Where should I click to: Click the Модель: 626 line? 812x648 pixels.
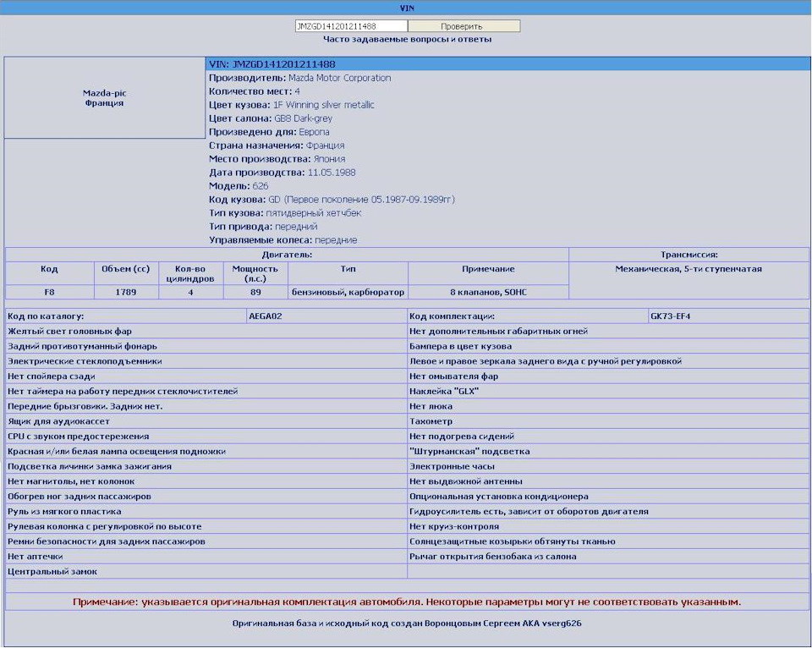(239, 186)
